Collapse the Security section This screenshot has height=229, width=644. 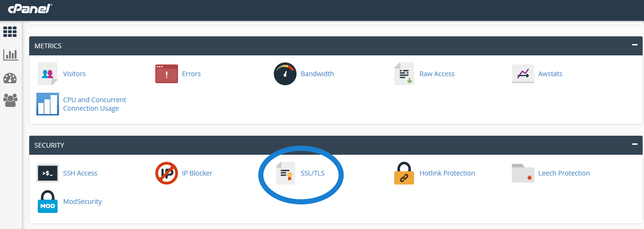click(x=635, y=145)
